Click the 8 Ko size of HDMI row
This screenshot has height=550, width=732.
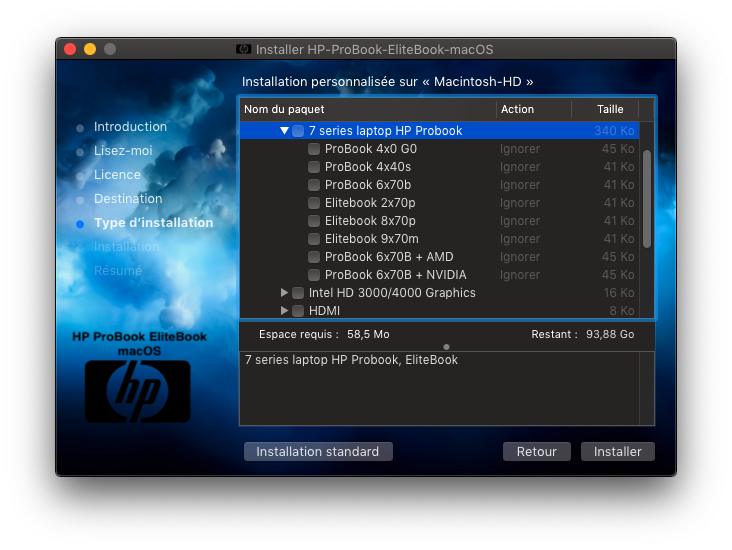(x=621, y=311)
